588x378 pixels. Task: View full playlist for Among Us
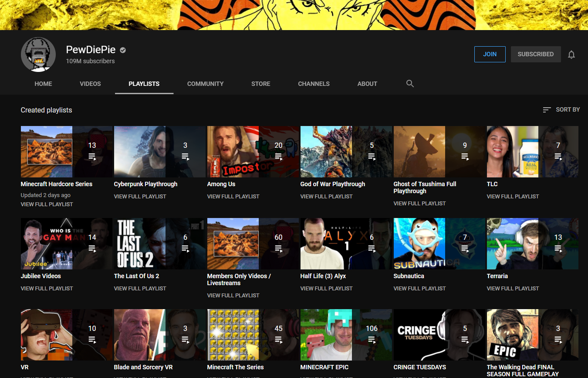coord(233,197)
